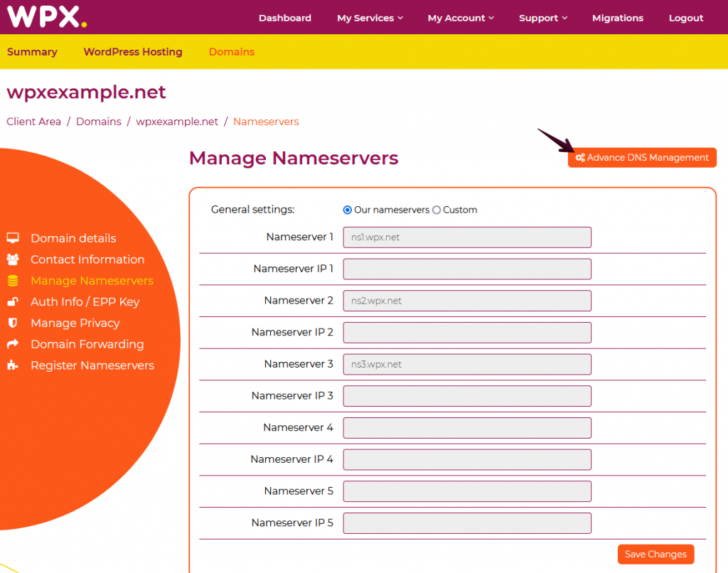Viewport: 728px width, 573px height.
Task: Click the shield icon beside Manage Privacy
Action: [13, 323]
